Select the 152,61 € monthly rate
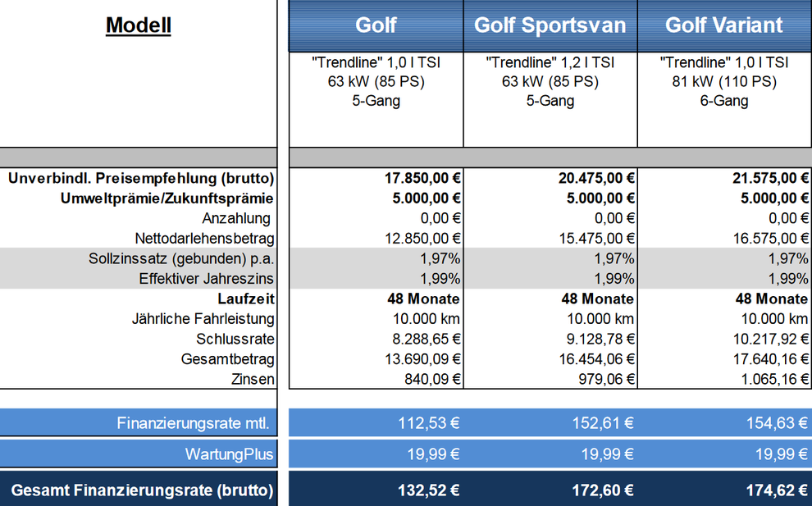This screenshot has height=506, width=812. (x=603, y=423)
